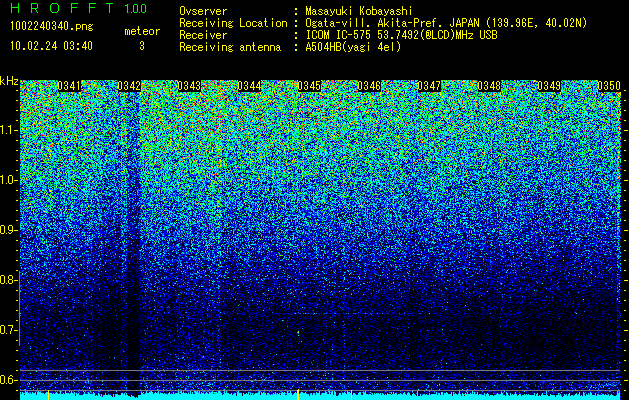Click the 0.7 frequency axis label
This screenshot has width=629, height=400.
click(8, 330)
